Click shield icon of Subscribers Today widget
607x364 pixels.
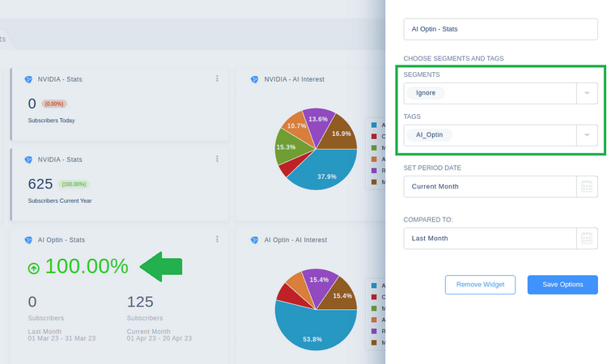click(28, 79)
